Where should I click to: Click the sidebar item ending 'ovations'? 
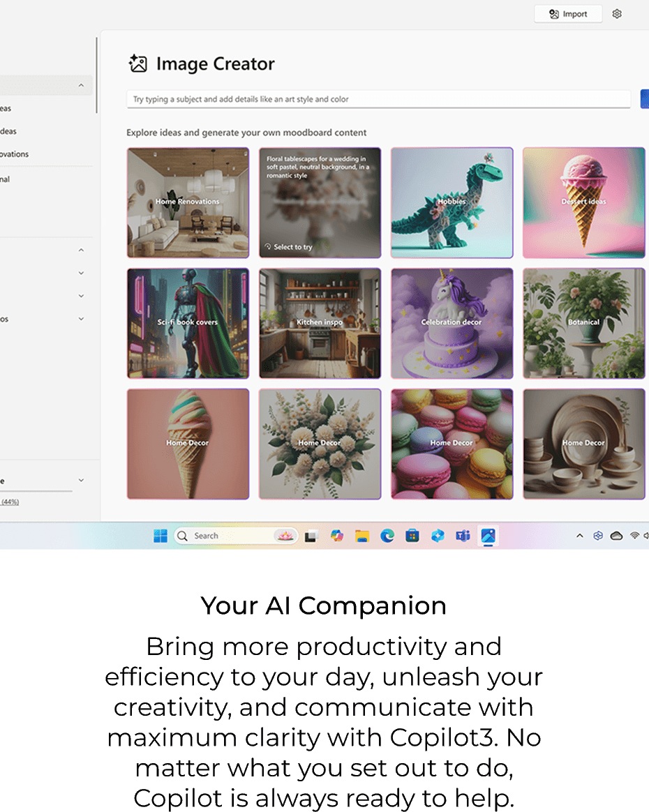click(x=15, y=154)
